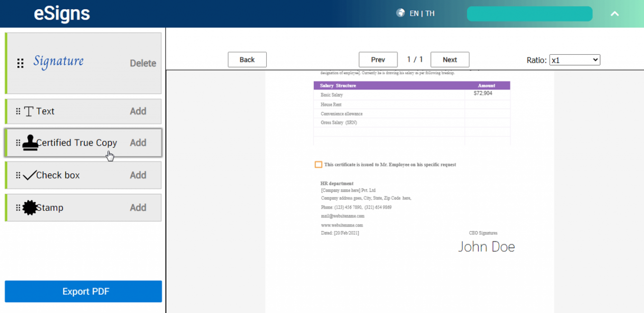Click the eSigns logo
Screen dimensions: 644x313
point(61,14)
